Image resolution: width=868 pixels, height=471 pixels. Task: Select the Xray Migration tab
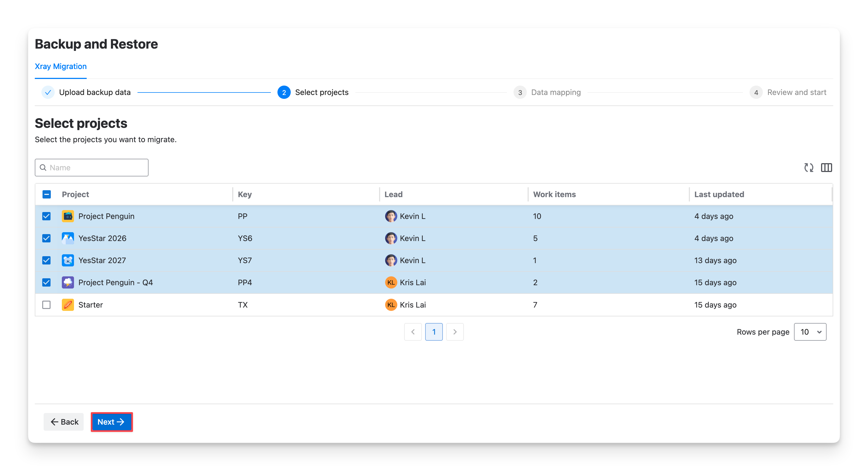pos(61,66)
